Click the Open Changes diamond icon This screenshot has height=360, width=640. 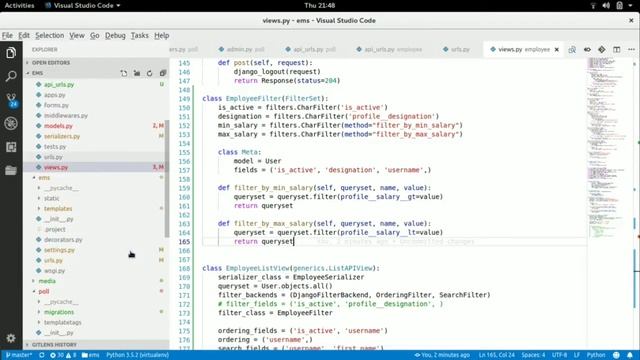pyautogui.click(x=602, y=49)
